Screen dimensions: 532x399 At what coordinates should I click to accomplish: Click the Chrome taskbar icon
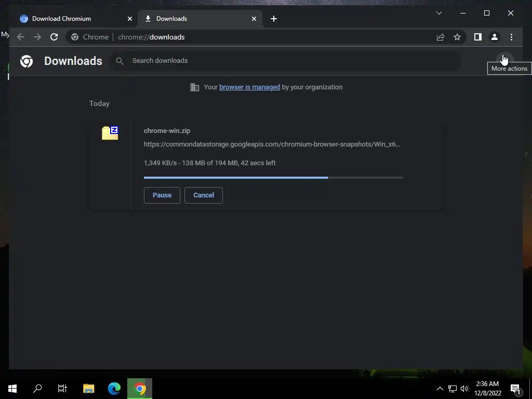tap(140, 389)
